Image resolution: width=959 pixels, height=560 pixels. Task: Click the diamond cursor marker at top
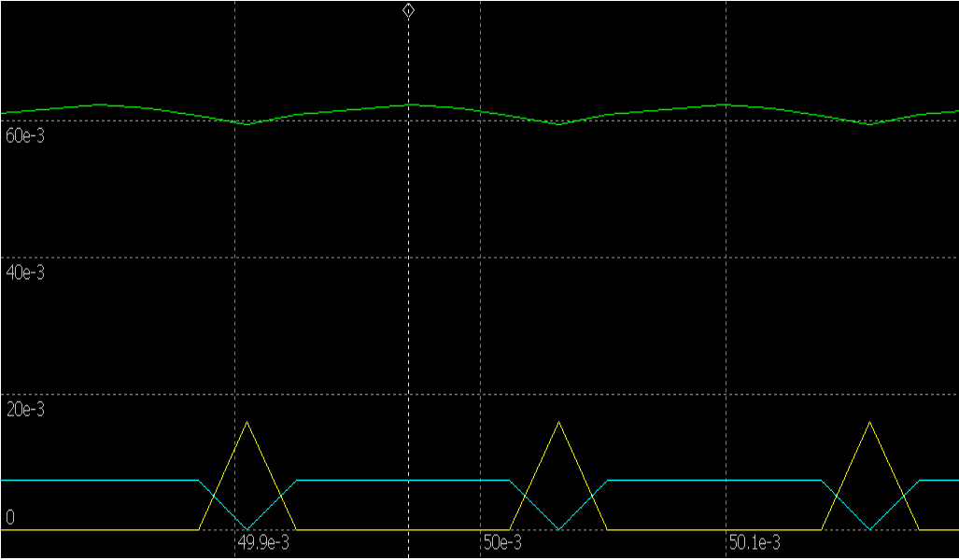[408, 10]
